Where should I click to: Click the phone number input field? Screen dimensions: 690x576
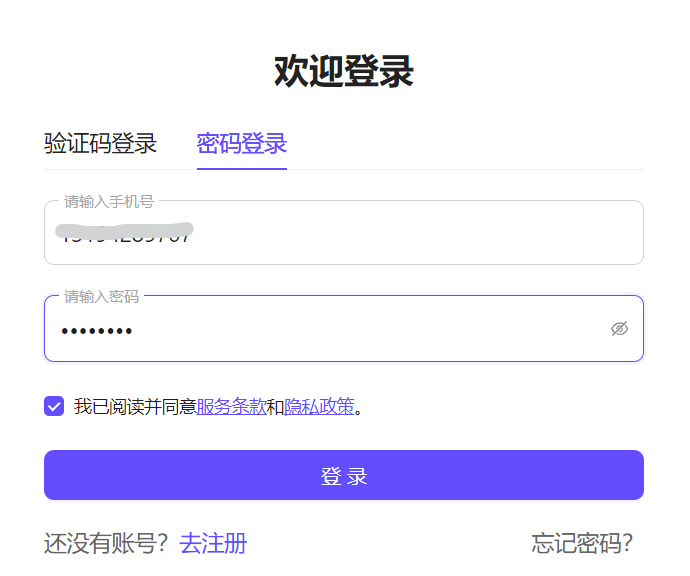(344, 233)
